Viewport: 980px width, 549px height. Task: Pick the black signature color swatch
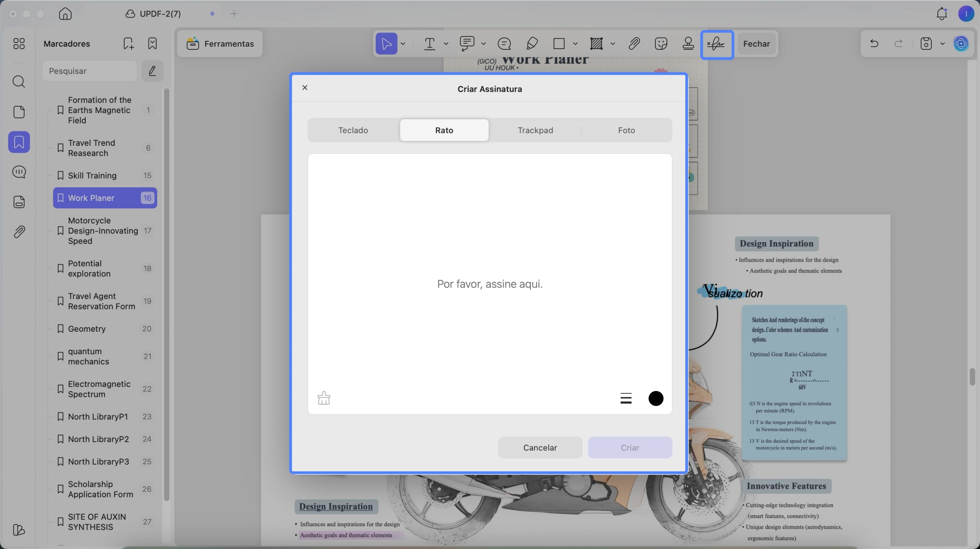click(x=656, y=398)
